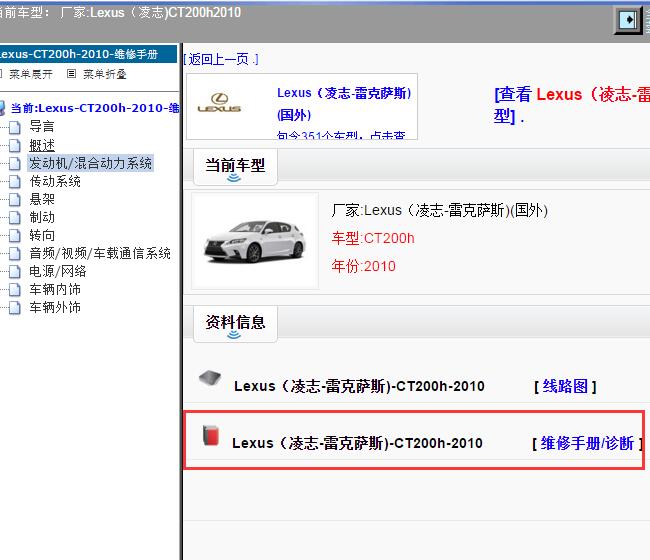Open the 转向 section

(42, 235)
